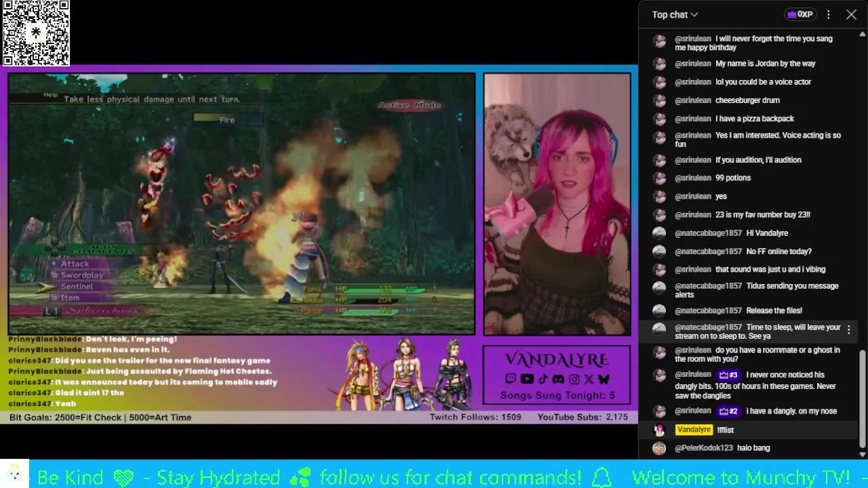Select Swordplay in the game battle menu
This screenshot has width=868, height=488.
[x=82, y=275]
